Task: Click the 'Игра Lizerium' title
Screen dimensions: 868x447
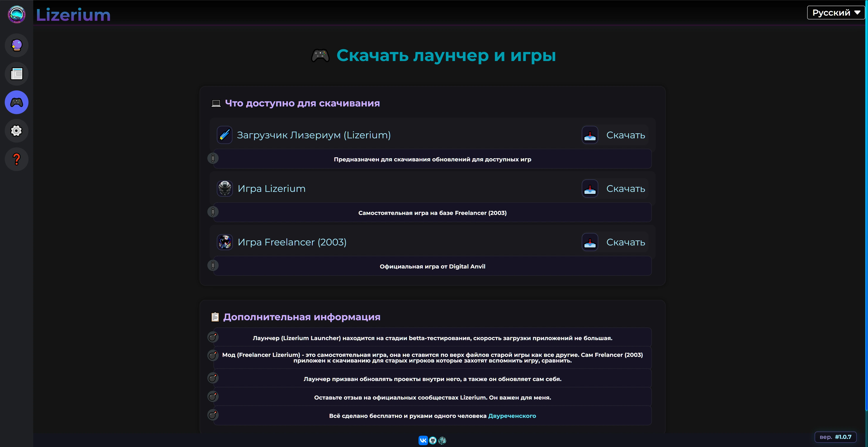Action: [272, 189]
